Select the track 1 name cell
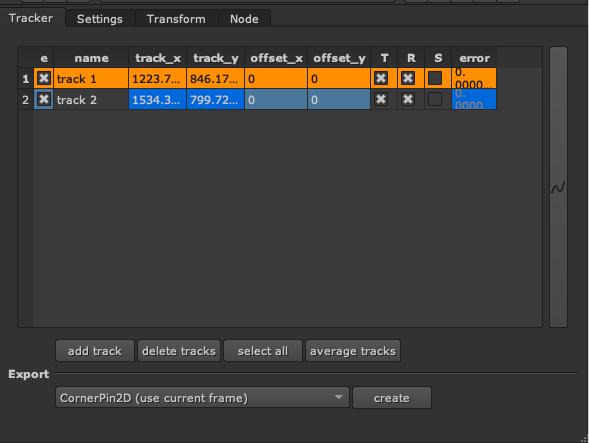 91,79
